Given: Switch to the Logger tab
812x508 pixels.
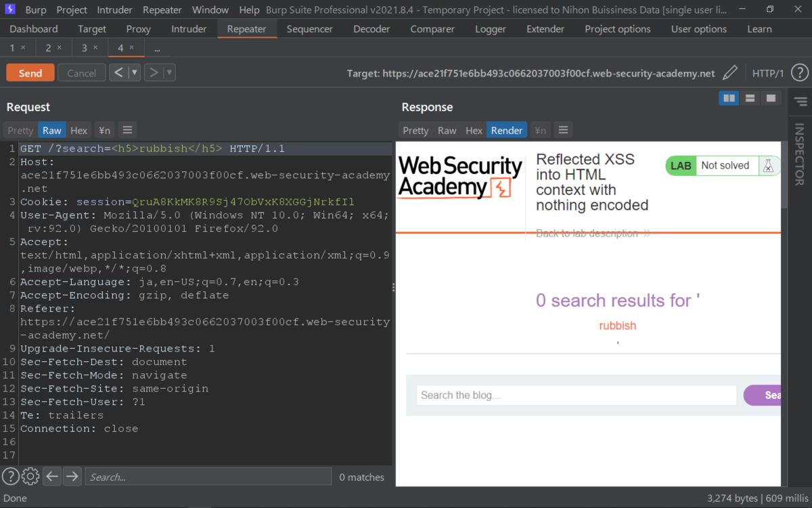Looking at the screenshot, I should [x=491, y=29].
